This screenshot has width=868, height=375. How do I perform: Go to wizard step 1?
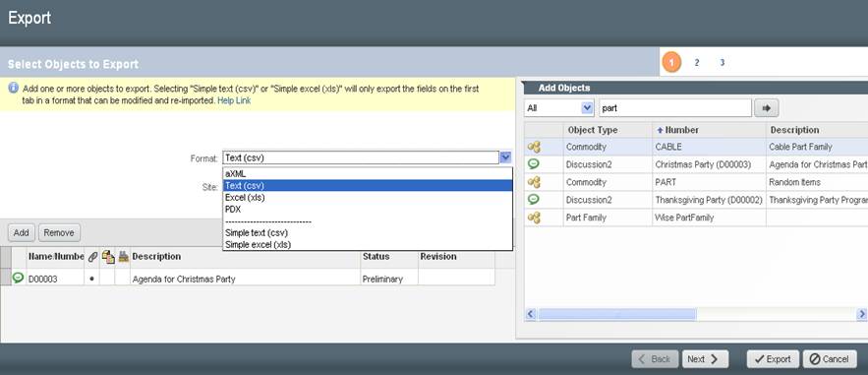pos(671,63)
